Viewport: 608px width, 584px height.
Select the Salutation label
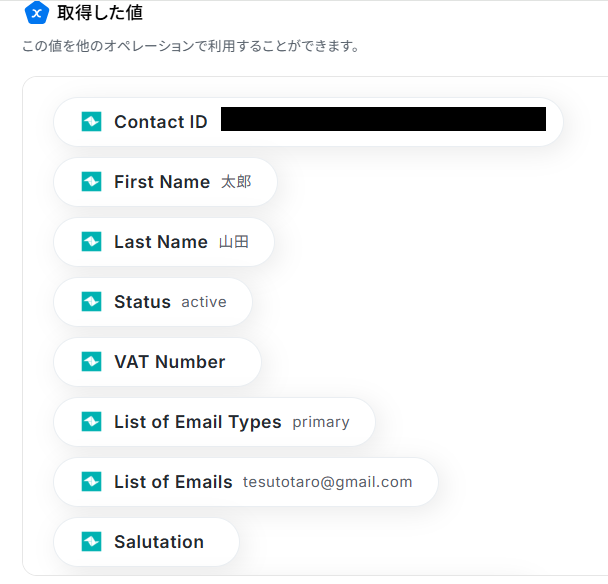click(158, 542)
